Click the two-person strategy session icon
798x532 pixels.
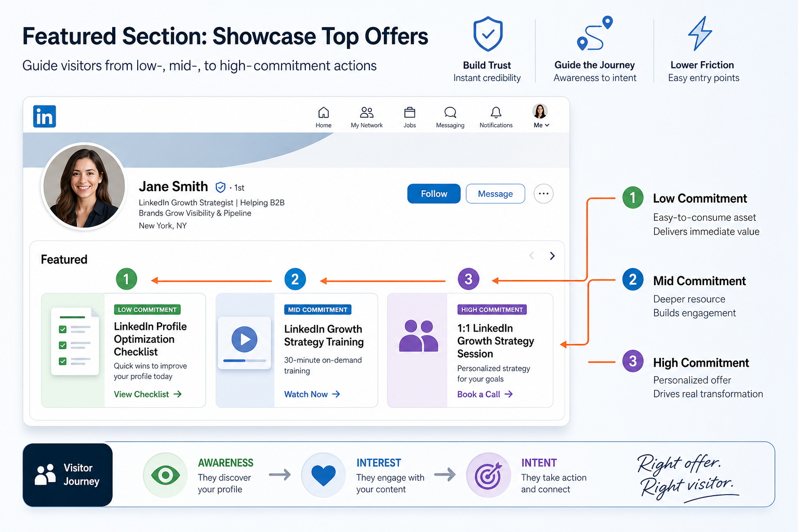[x=418, y=336]
